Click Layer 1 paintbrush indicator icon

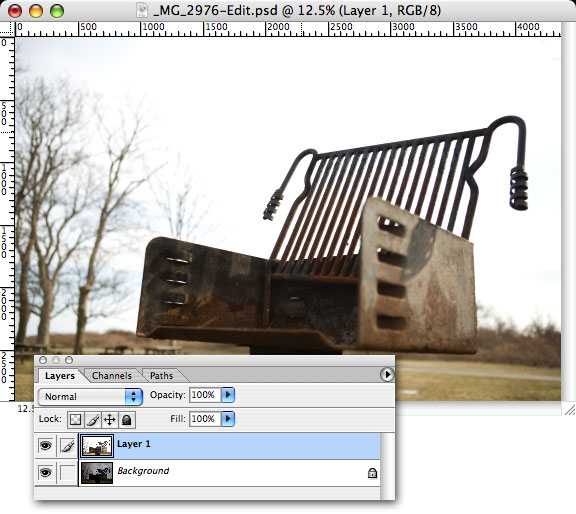point(67,446)
